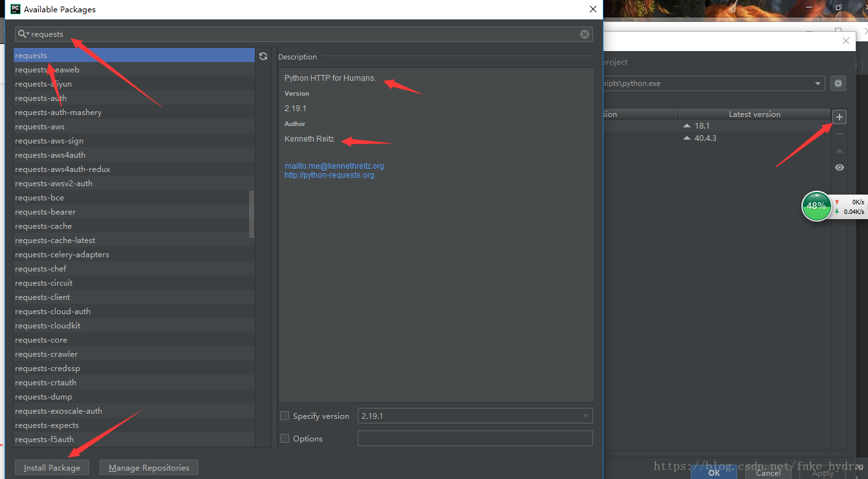Viewport: 868px width, 479px height.
Task: Click the search magnifier icon in package search
Action: 23,34
